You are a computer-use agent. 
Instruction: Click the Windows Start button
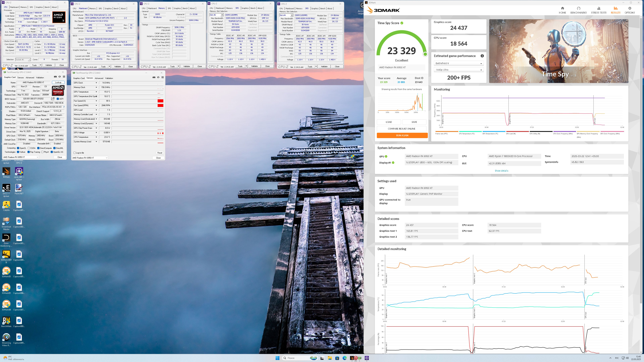tap(277, 358)
